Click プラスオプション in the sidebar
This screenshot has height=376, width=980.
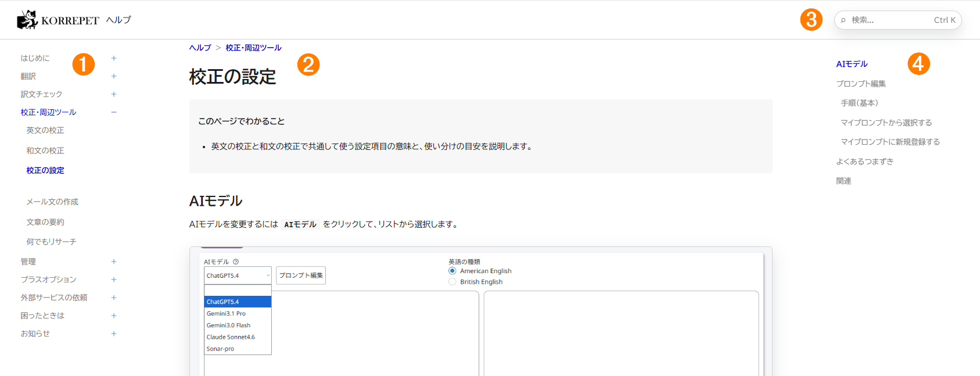click(49, 280)
